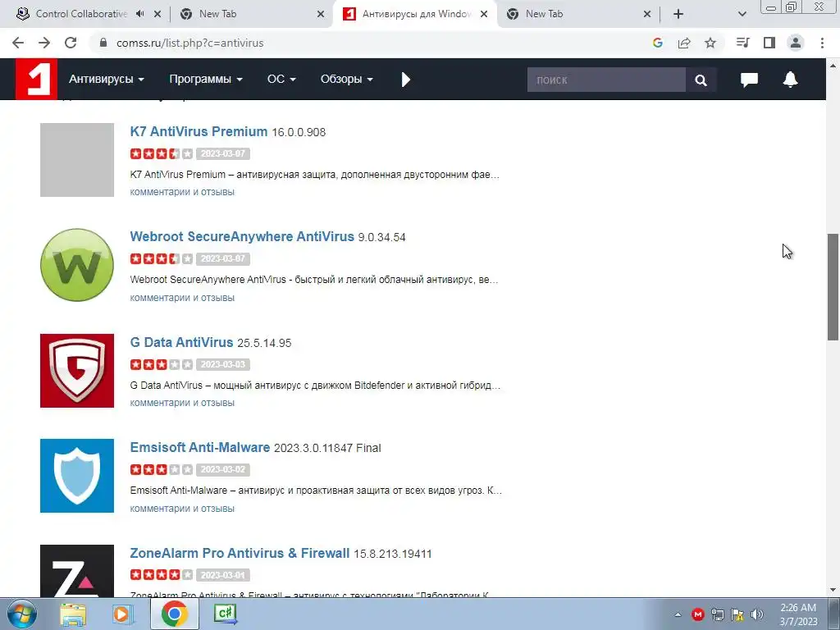Click the Action Center flag tray icon
The width and height of the screenshot is (840, 630).
[737, 614]
